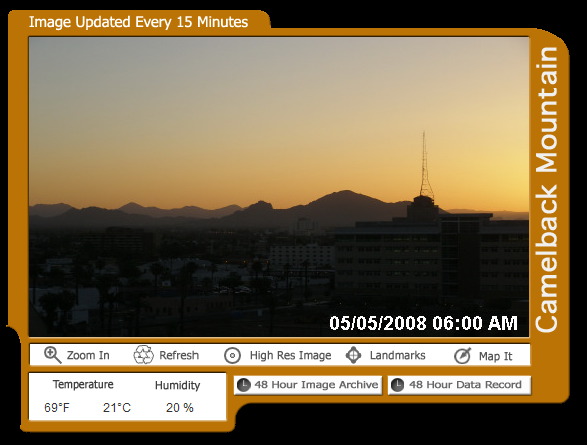Click the Camelback Mountain vertical title
The width and height of the screenshot is (587, 445).
[x=547, y=189]
